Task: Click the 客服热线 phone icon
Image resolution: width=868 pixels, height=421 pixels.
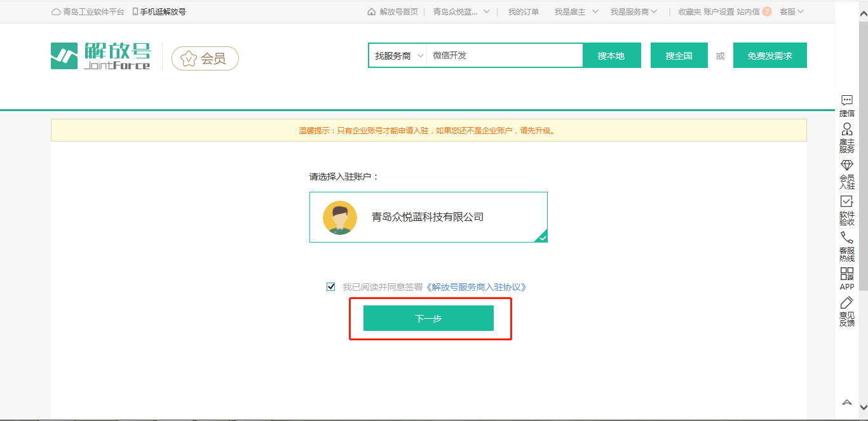Action: tap(846, 237)
